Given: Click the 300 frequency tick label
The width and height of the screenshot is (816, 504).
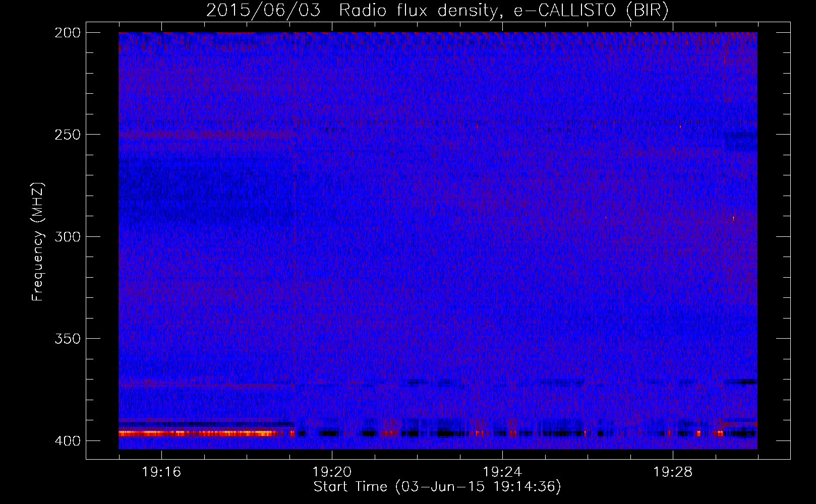Looking at the screenshot, I should click(x=68, y=237).
